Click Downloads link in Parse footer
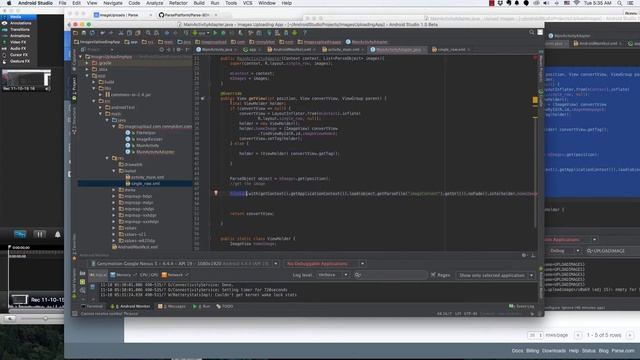 [553, 351]
